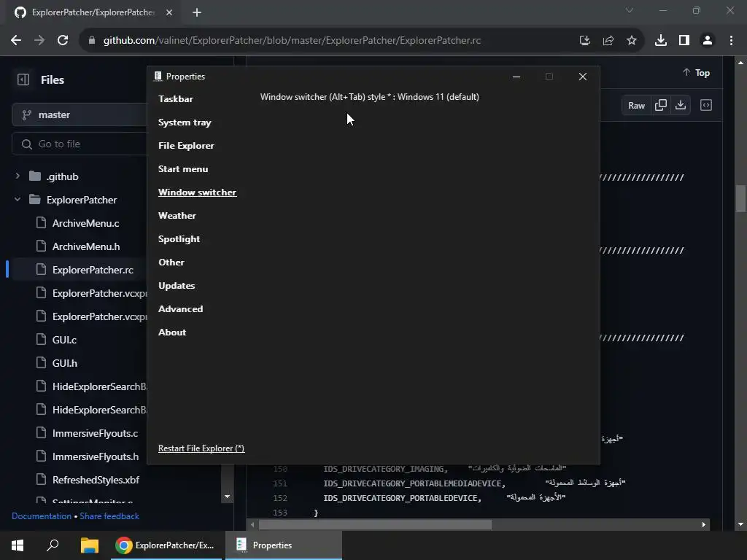Open GUI.c in file tree

(x=64, y=340)
